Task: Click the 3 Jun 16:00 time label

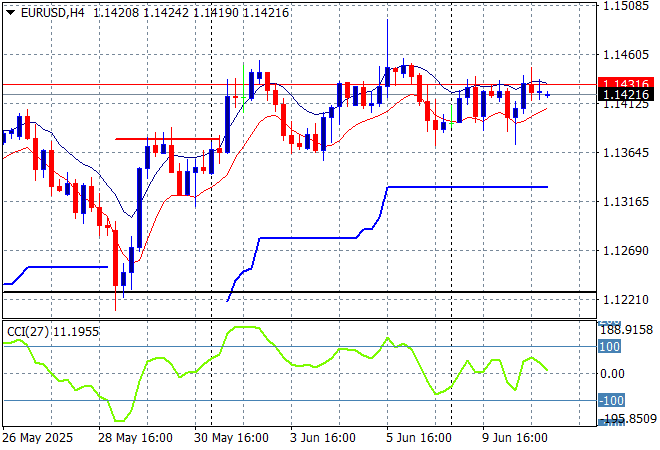Action: tap(322, 438)
